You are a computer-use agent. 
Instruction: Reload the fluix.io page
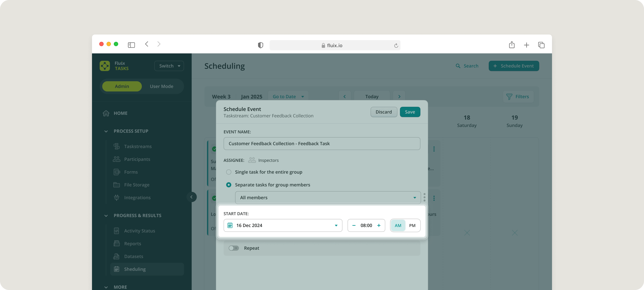396,46
